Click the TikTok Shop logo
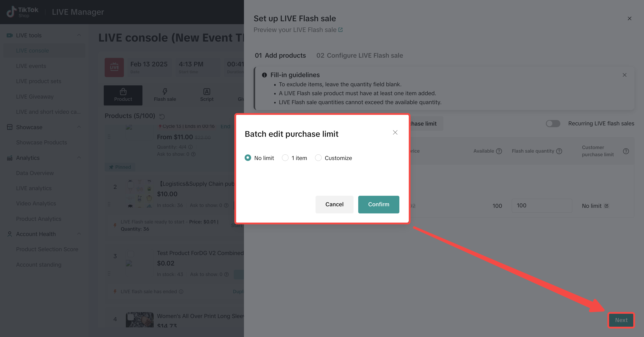This screenshot has height=337, width=644. [x=23, y=12]
